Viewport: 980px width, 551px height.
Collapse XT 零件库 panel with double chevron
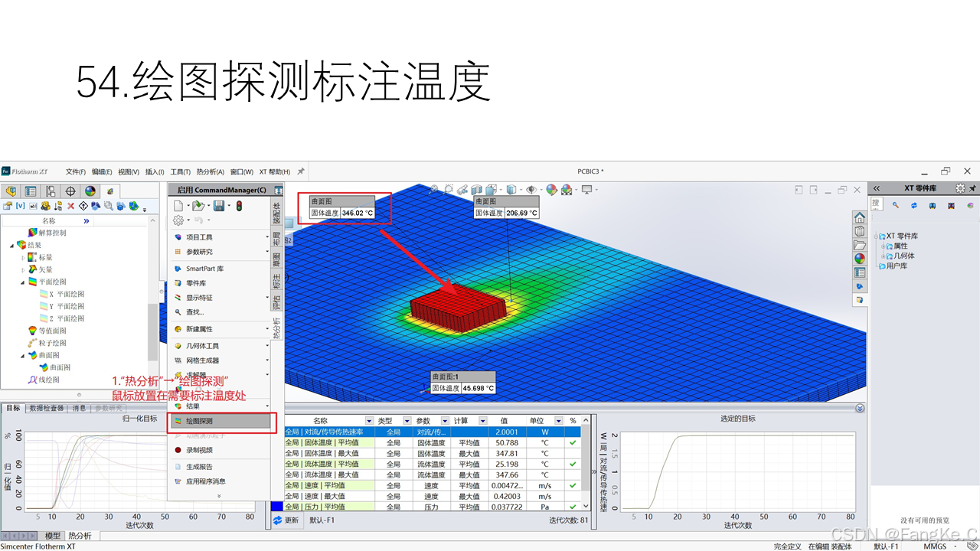click(x=877, y=188)
